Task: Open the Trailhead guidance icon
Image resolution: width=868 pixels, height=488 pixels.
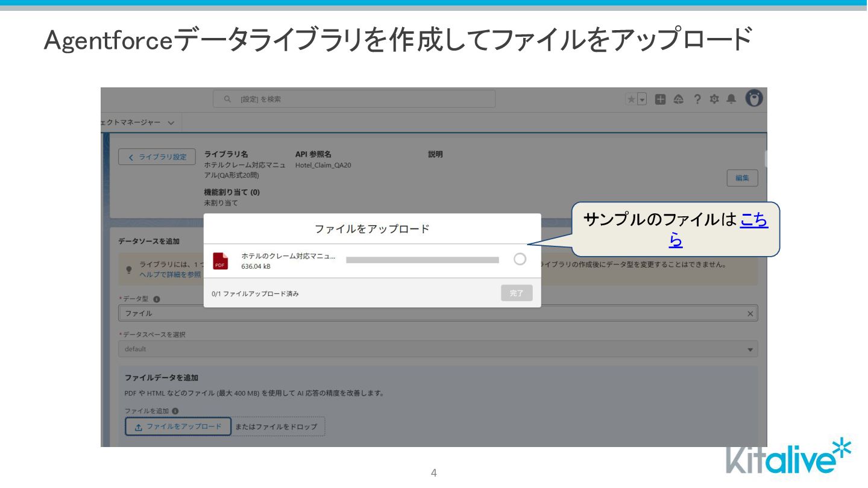Action: point(679,99)
